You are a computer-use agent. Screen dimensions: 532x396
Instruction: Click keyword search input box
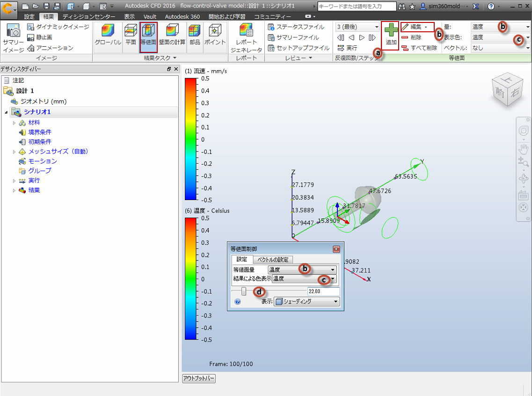click(x=357, y=6)
